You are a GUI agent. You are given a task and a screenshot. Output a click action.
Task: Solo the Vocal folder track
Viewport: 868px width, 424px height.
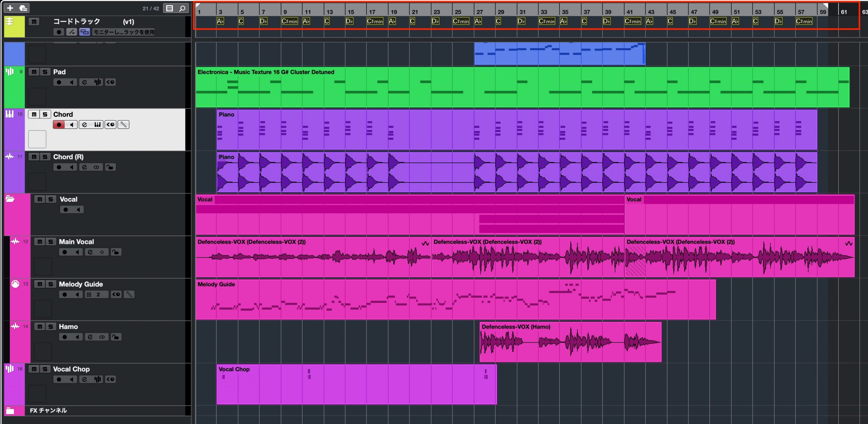51,199
